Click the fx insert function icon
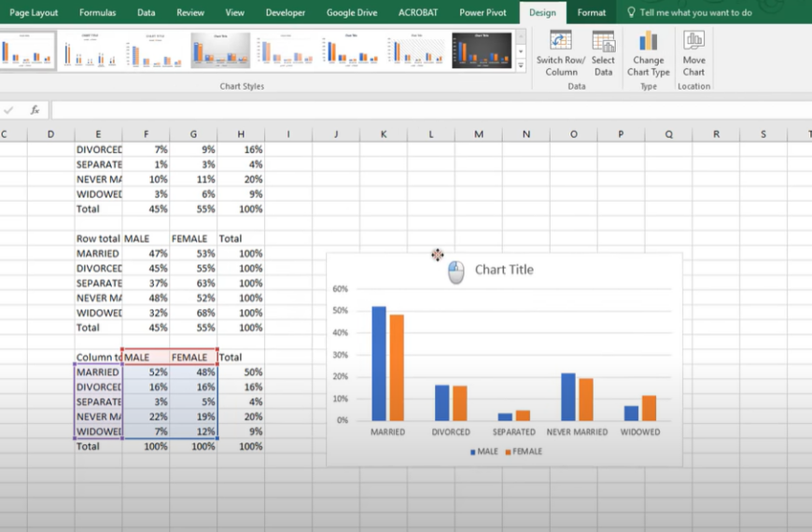812x532 pixels. click(35, 110)
